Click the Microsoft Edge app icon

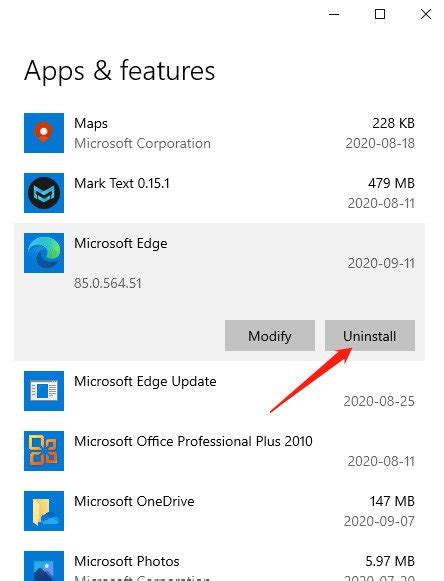44,253
